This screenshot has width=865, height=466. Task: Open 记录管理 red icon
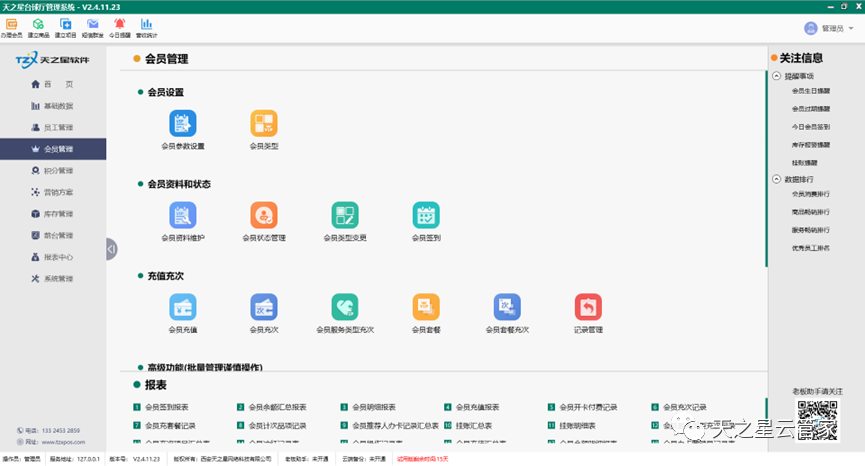tap(588, 307)
